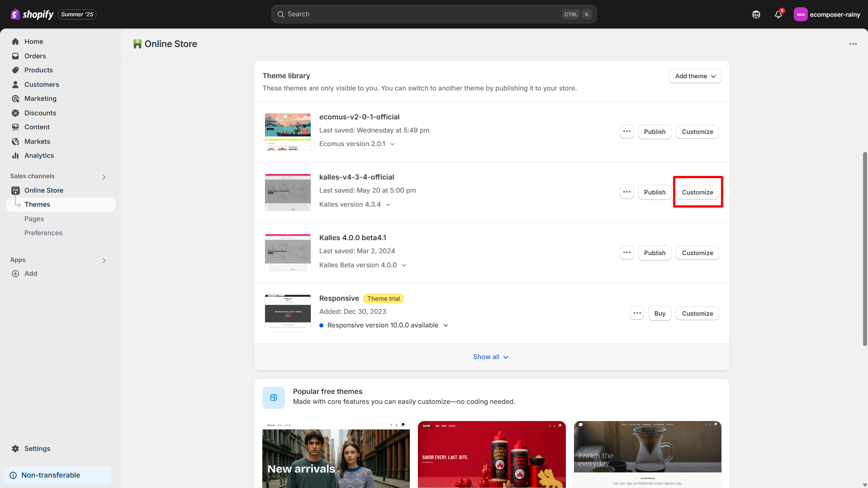Open the Discounts section
The width and height of the screenshot is (868, 488).
(40, 113)
